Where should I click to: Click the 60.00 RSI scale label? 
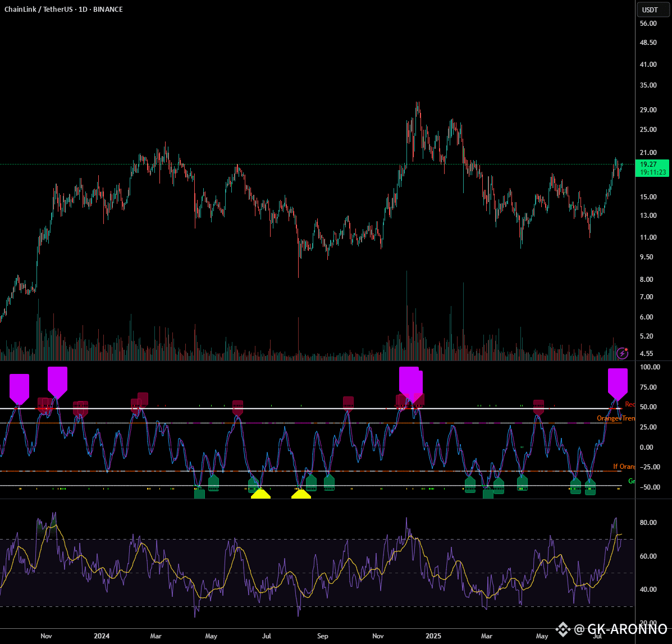(648, 556)
